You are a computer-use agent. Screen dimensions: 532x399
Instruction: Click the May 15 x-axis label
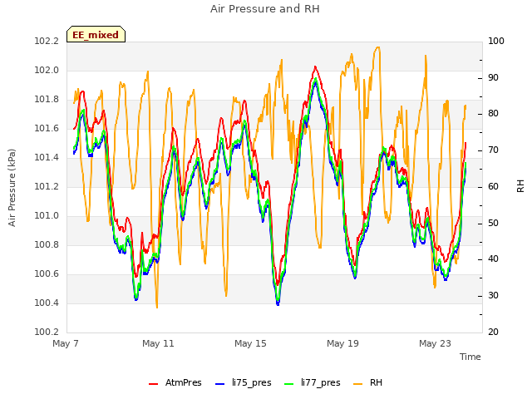250,343
